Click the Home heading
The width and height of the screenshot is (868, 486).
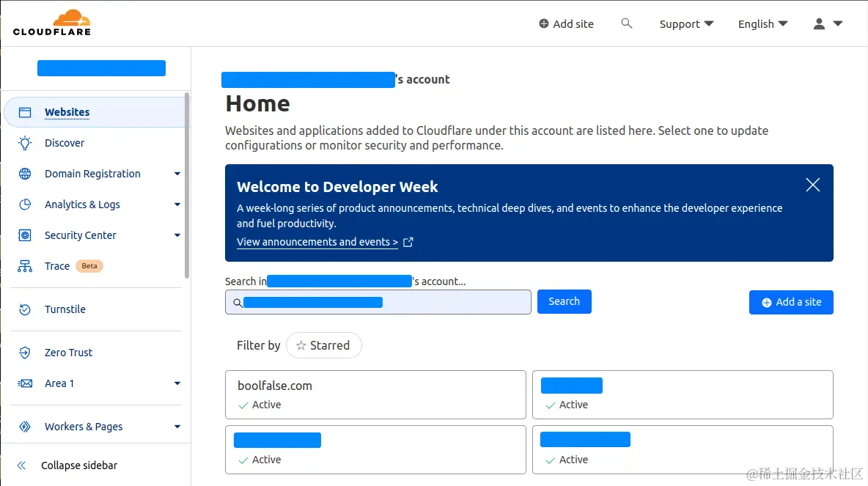pyautogui.click(x=257, y=104)
